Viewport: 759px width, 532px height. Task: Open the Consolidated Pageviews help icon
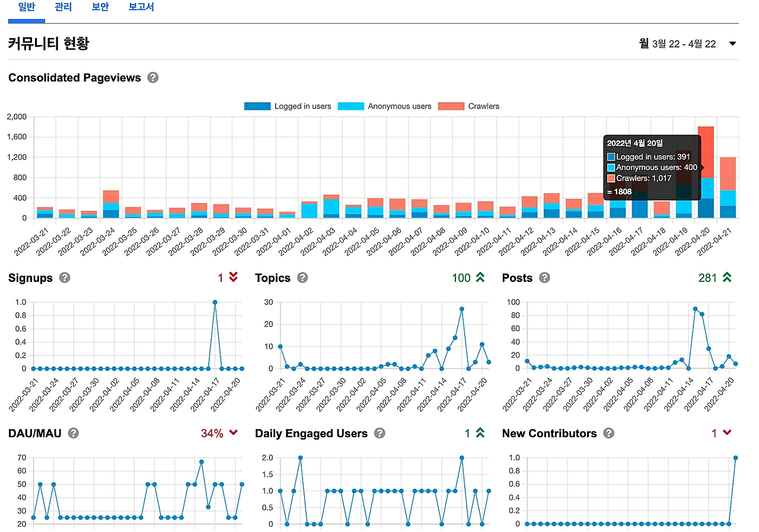pos(153,78)
